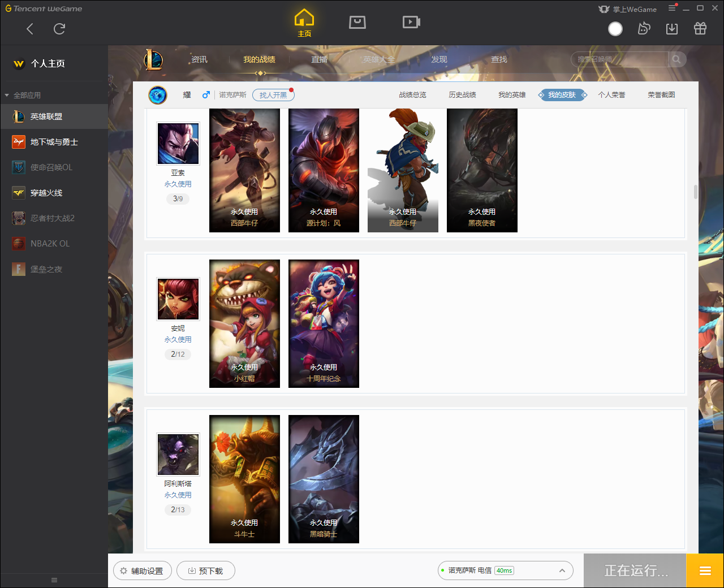This screenshot has width=724, height=588.
Task: Click the magnifier search button
Action: 676,59
